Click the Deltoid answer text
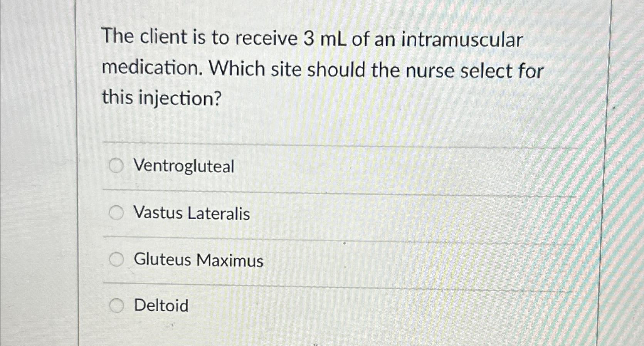Image resolution: width=644 pixels, height=346 pixels. [160, 306]
